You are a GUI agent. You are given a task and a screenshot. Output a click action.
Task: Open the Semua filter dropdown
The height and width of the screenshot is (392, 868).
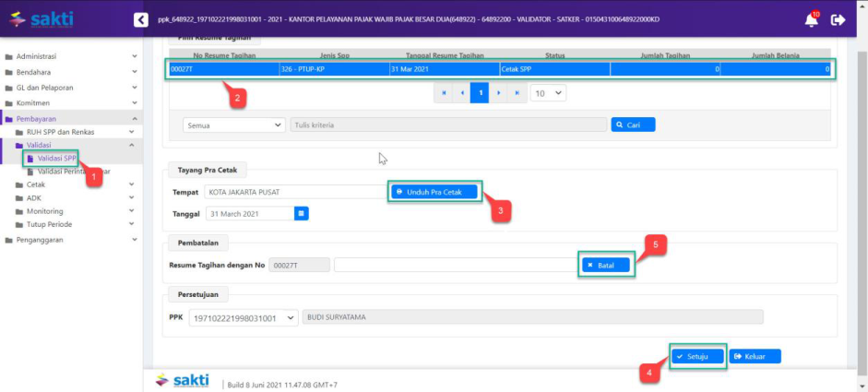pos(234,125)
